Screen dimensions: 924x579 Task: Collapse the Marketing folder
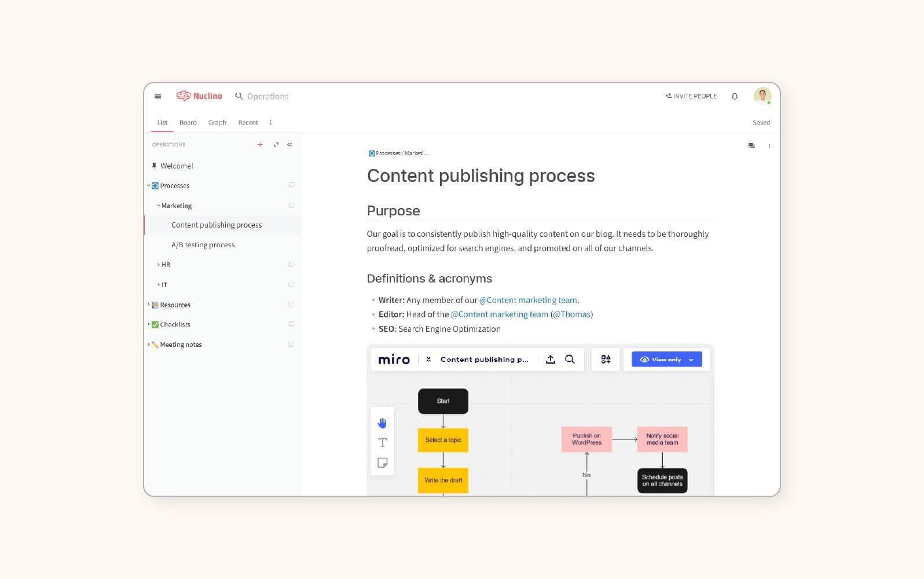click(159, 206)
